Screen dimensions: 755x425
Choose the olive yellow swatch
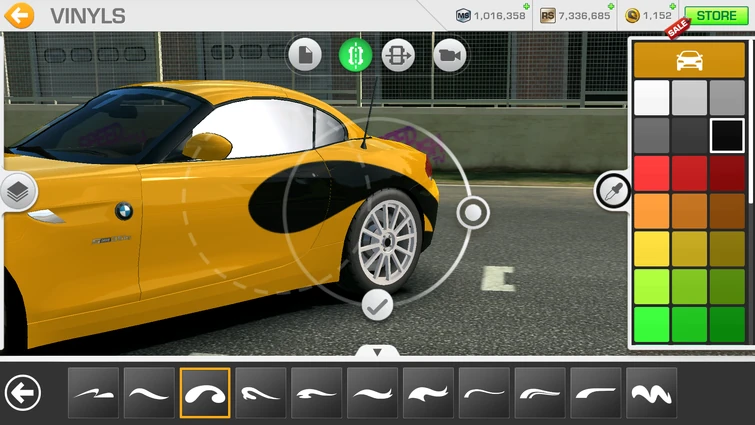pos(727,249)
